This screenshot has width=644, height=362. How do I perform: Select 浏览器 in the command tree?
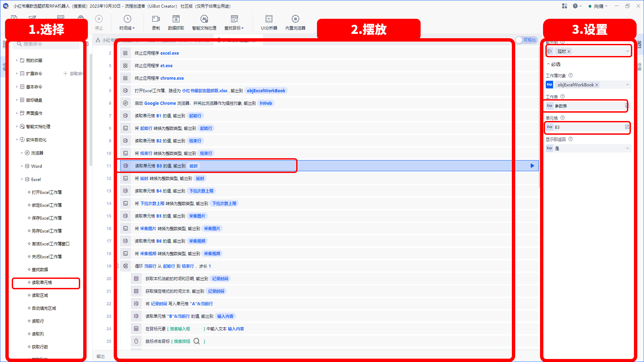(37, 153)
